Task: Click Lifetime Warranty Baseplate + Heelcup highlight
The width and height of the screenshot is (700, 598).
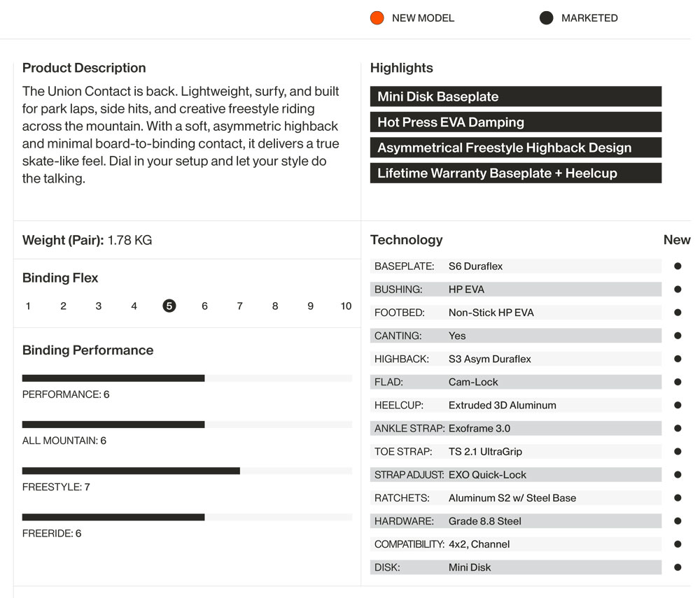Action: (x=515, y=173)
